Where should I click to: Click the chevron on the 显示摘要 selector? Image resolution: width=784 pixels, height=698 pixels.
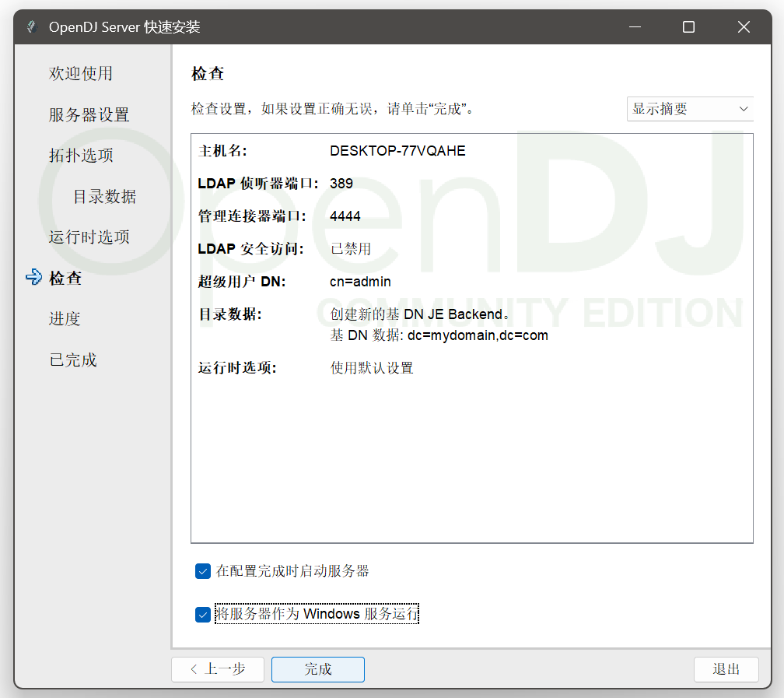744,109
